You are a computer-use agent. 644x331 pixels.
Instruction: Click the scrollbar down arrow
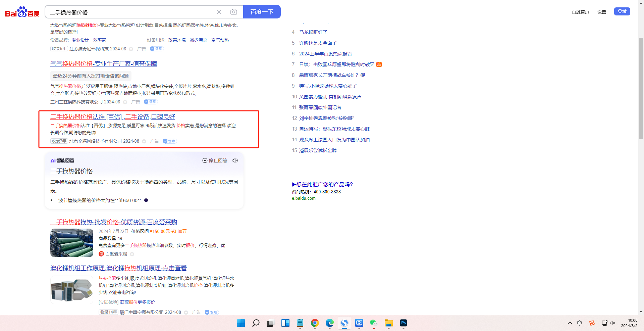click(x=641, y=312)
